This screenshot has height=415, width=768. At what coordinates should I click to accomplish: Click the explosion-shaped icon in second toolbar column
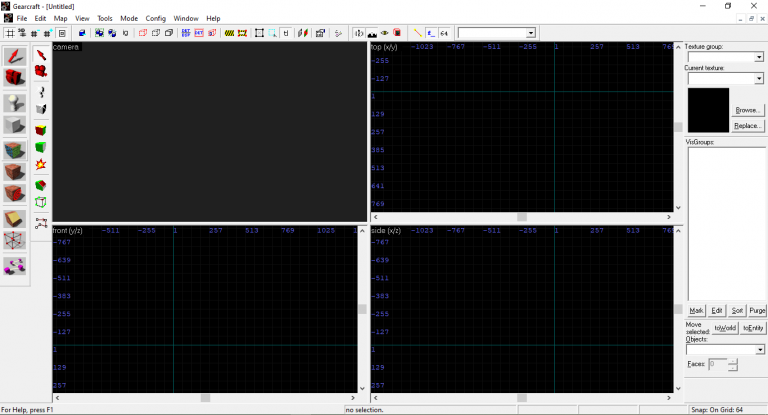[x=41, y=165]
